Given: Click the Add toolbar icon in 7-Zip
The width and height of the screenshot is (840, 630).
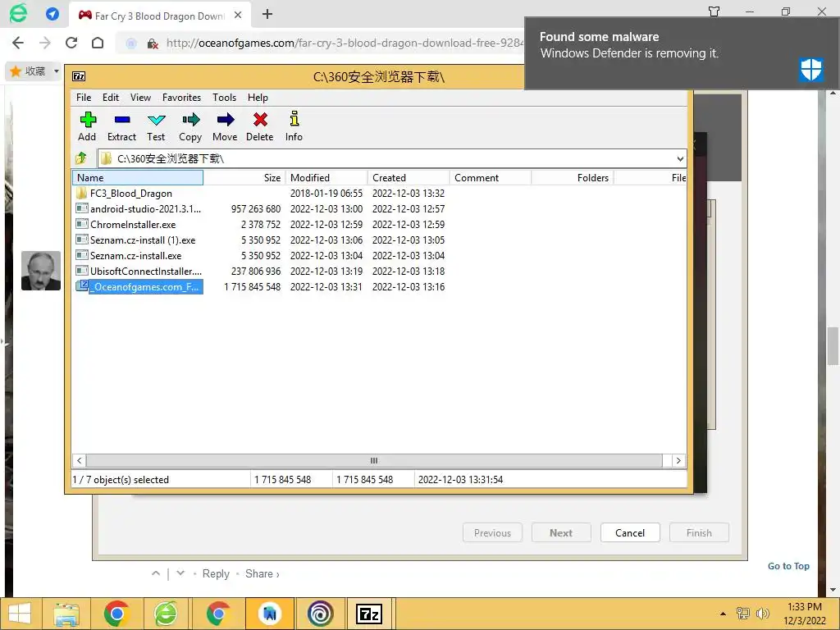Looking at the screenshot, I should [87, 126].
